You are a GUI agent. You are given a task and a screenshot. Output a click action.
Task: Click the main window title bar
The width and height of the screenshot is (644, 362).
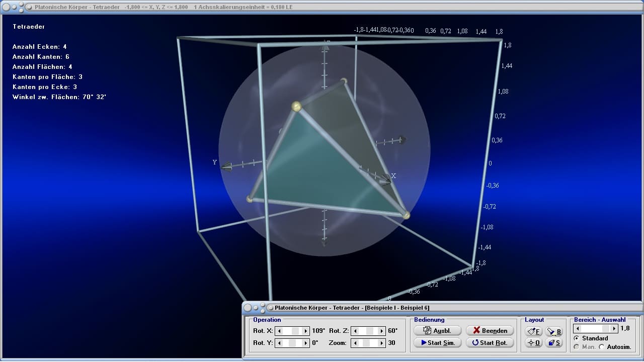pos(322,7)
